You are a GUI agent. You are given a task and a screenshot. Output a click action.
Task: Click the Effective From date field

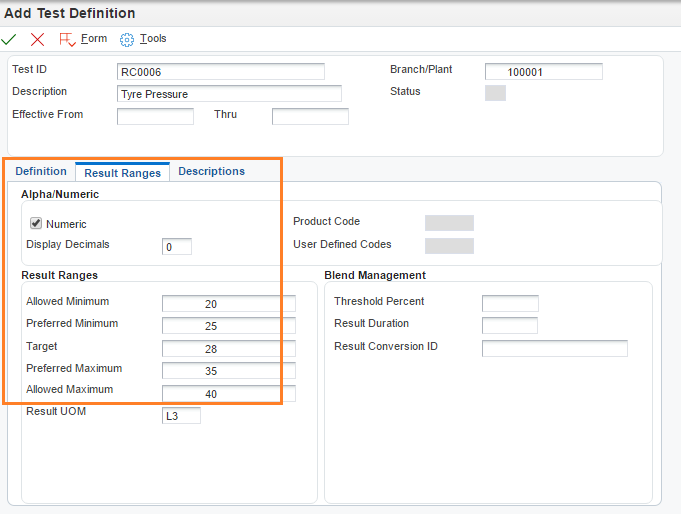[155, 116]
